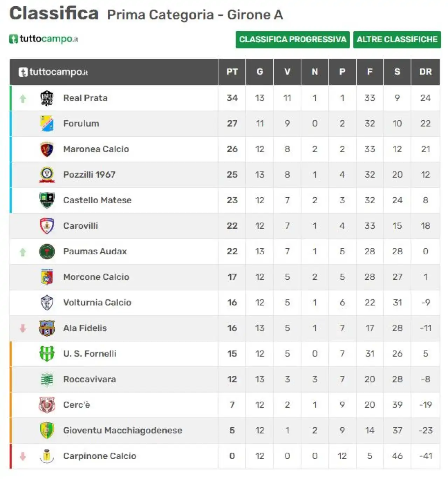Open the Maronea Calcio crest icon
The height and width of the screenshot is (479, 448).
pos(47,149)
